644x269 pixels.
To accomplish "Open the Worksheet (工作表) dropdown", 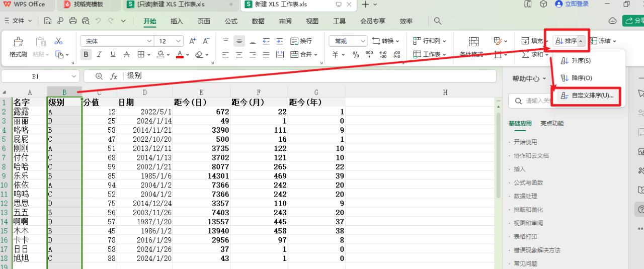I will [x=429, y=54].
